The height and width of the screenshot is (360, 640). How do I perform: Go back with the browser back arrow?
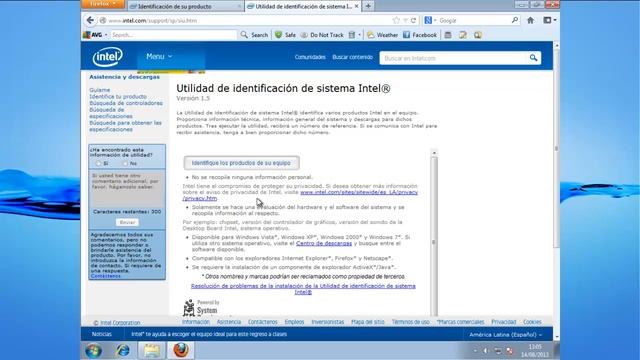(x=90, y=20)
